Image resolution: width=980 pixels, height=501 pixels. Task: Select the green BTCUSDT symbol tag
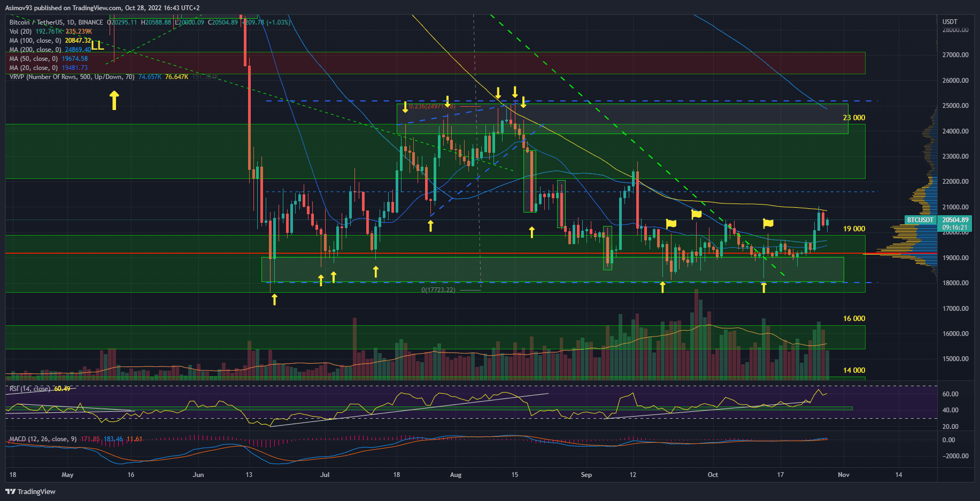click(x=920, y=220)
